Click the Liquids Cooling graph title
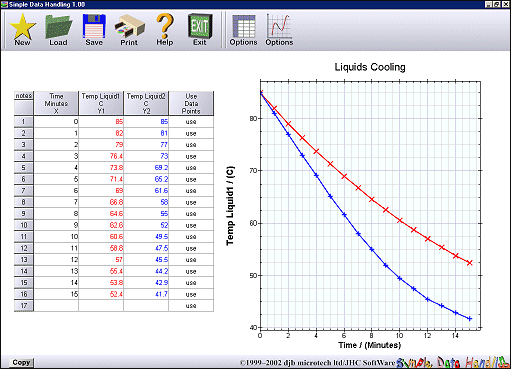 (x=370, y=67)
